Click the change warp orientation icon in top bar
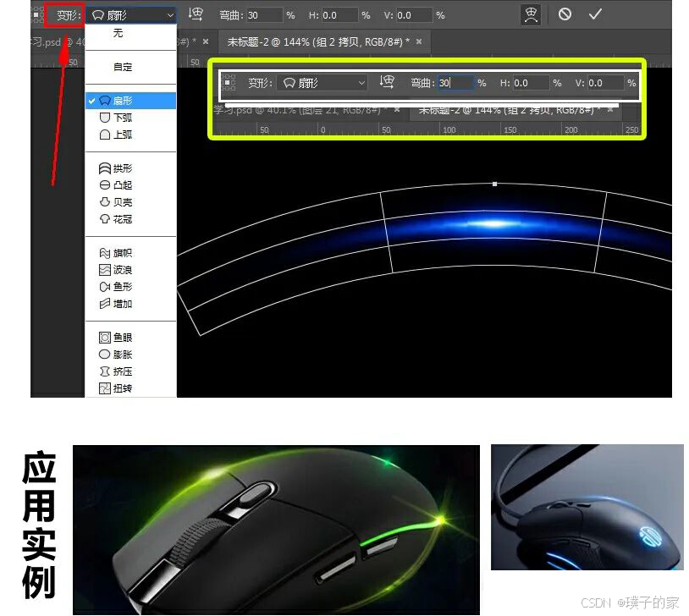Screen dimensions: 689x616 click(x=196, y=14)
